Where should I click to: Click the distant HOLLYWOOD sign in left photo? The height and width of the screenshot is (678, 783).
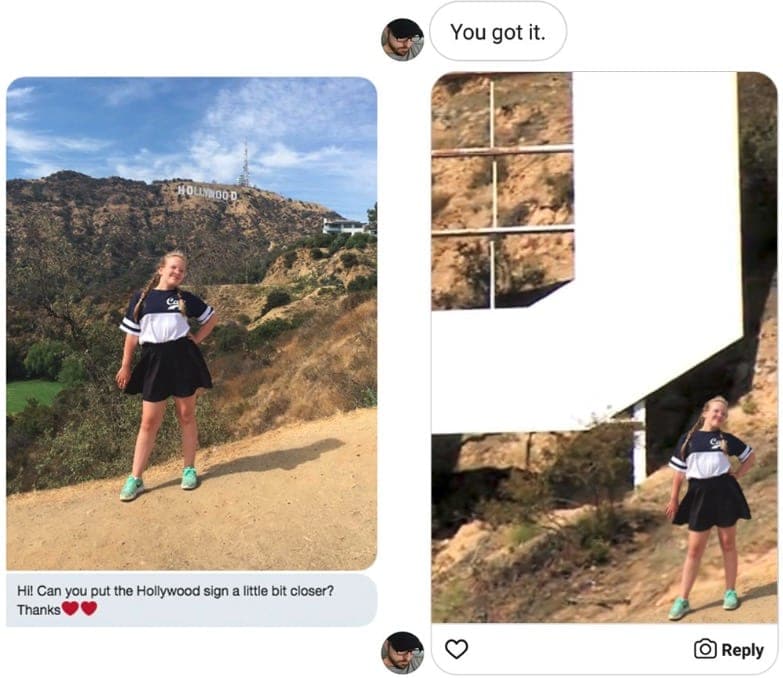pyautogui.click(x=207, y=192)
